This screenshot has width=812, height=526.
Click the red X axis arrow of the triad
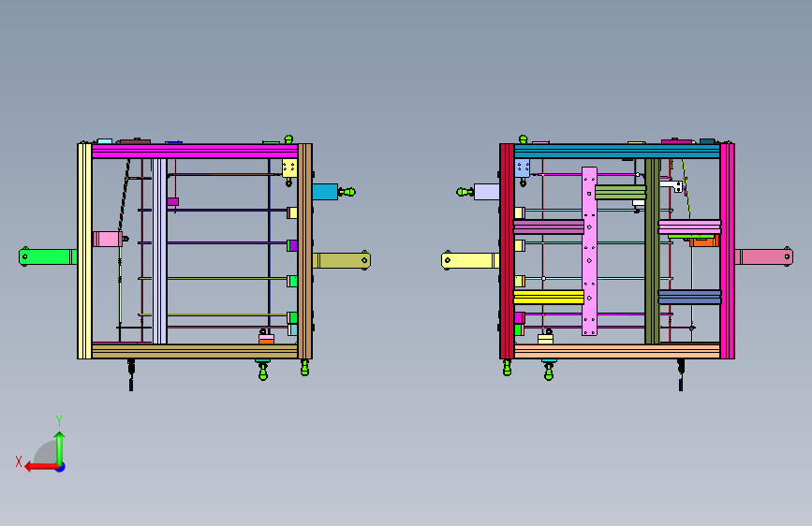pos(41,467)
